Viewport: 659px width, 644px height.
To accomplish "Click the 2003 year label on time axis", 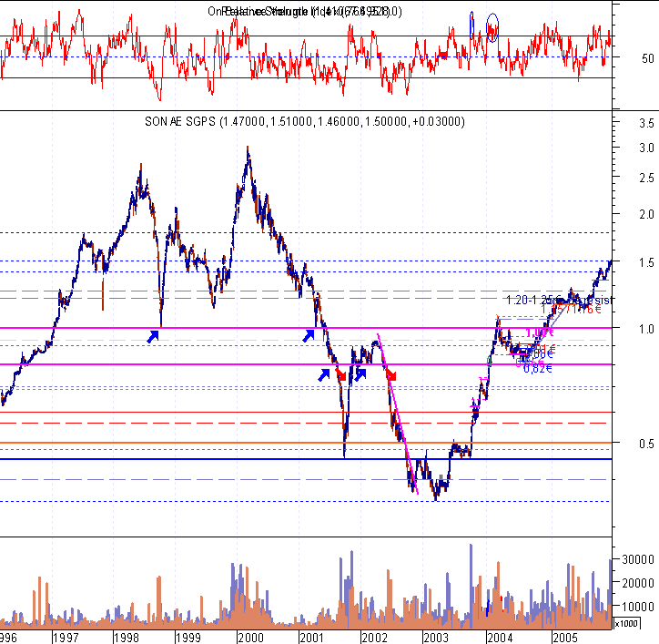I will tap(436, 638).
